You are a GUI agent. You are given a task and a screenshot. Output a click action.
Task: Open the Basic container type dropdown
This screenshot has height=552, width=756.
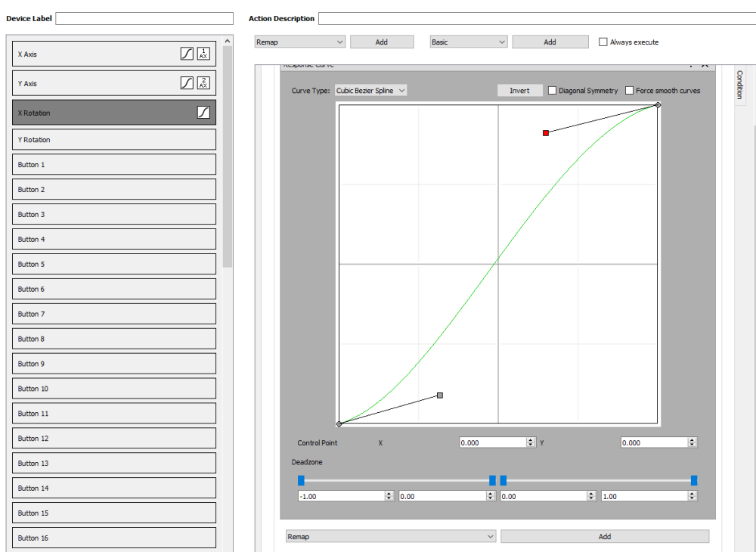[x=468, y=42]
